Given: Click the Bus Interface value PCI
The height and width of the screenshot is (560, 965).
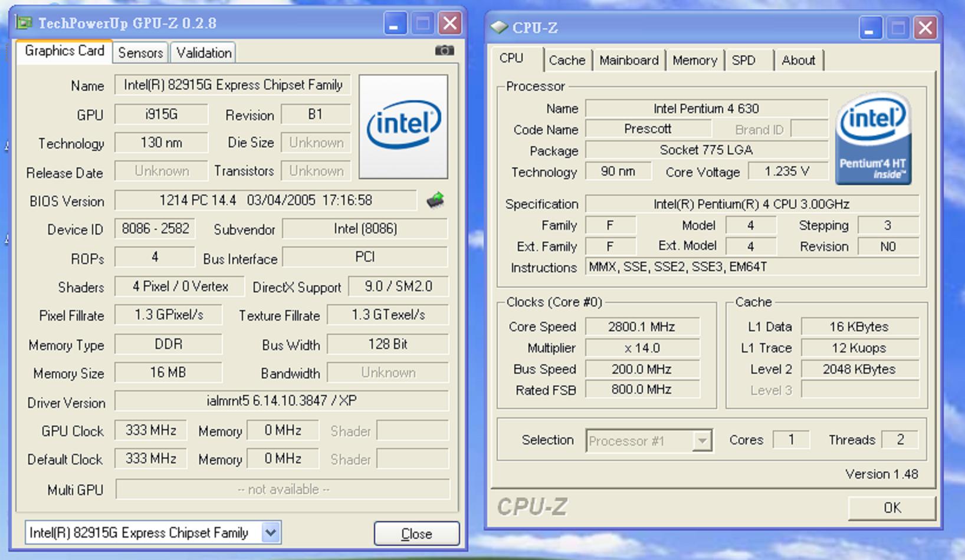Looking at the screenshot, I should pyautogui.click(x=365, y=257).
